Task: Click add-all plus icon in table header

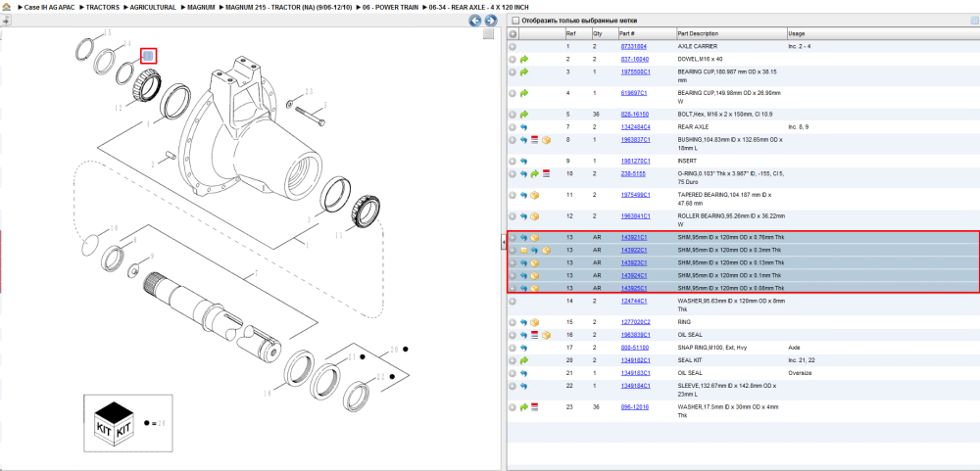Action: 513,33
